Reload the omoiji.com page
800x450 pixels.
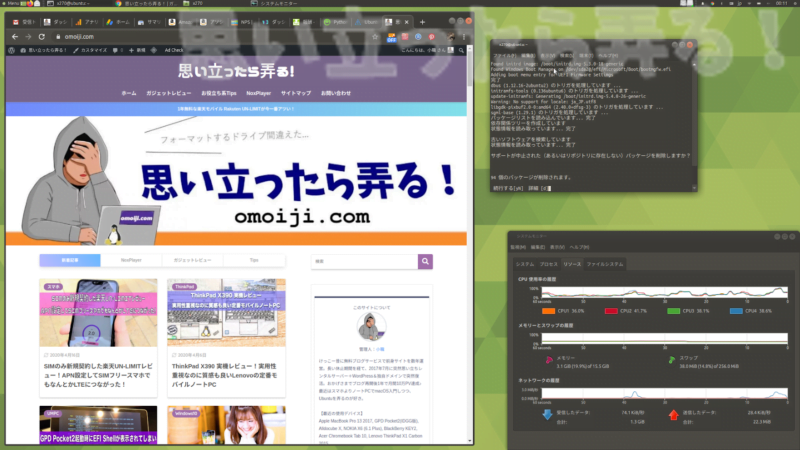click(42, 37)
